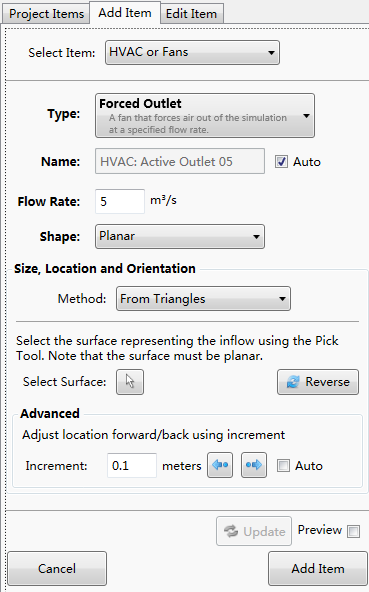Expand the Type Forced Outlet dropdown
Viewport: 369px width, 592px height.
click(x=205, y=116)
